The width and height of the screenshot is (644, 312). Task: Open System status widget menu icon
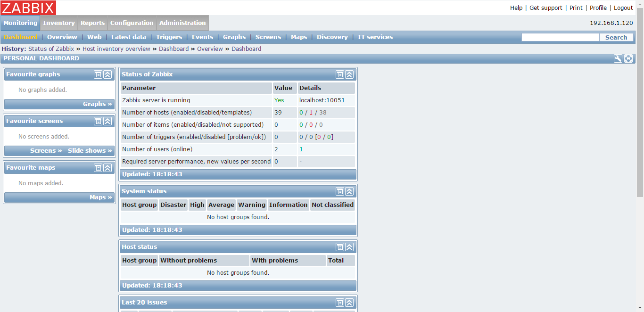tap(339, 191)
